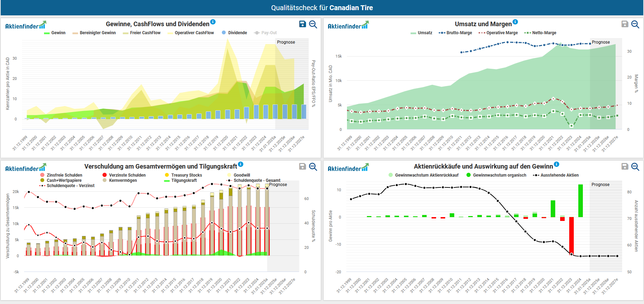
Task: Open zoom view of the Aktienrückkäufe chart
Action: point(635,166)
